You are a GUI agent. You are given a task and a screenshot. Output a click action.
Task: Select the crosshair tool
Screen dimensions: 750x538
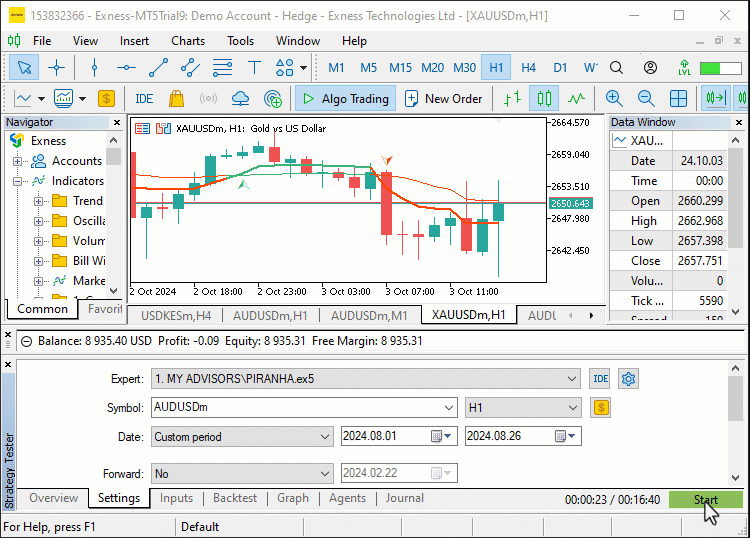(56, 67)
